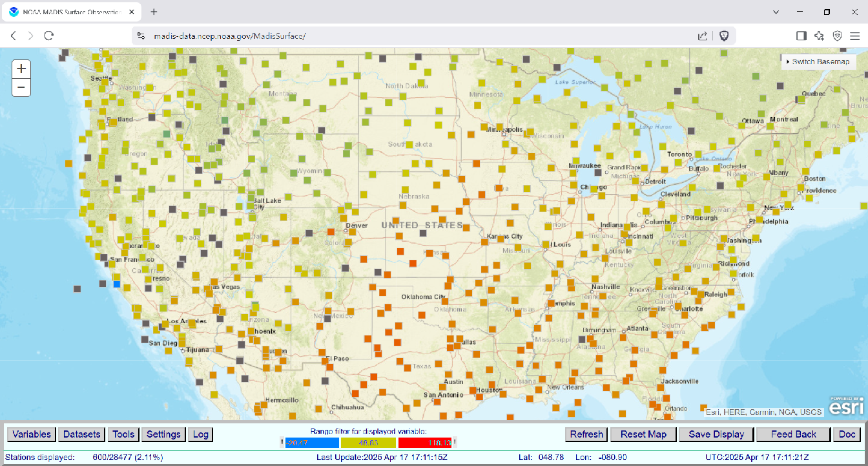Image resolution: width=868 pixels, height=466 pixels.
Task: Open the Variables menu
Action: point(31,434)
